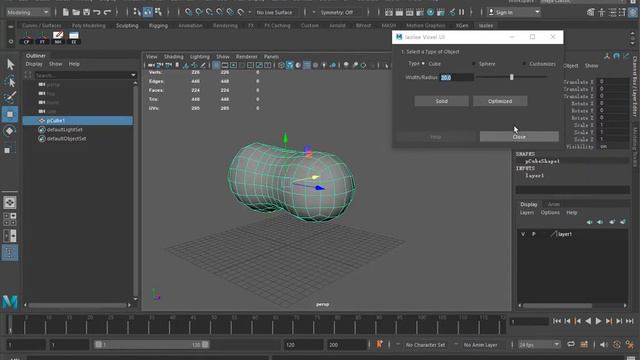640x360 pixels.
Task: Open the XGen shelf tab
Action: point(462,26)
